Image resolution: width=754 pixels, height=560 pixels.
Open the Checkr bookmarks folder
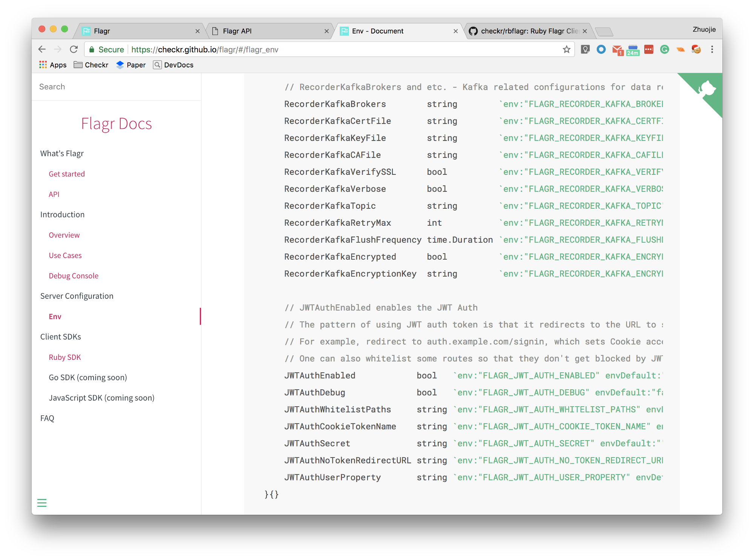[91, 65]
